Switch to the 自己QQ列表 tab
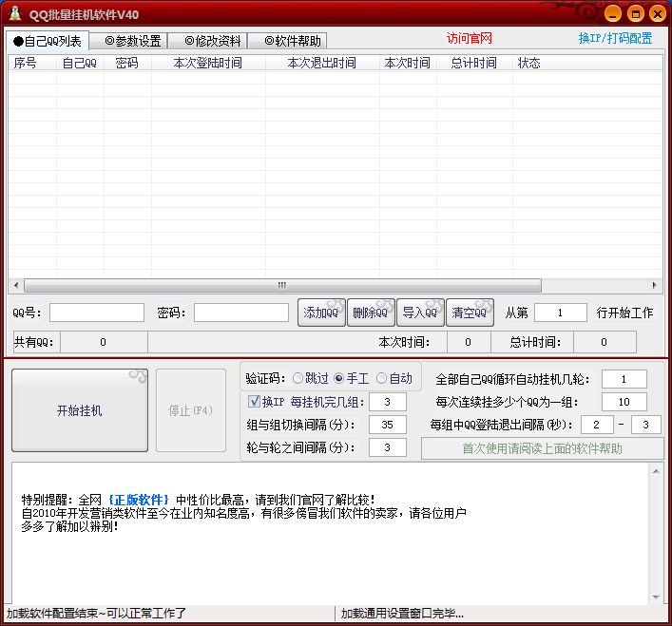 pyautogui.click(x=48, y=41)
